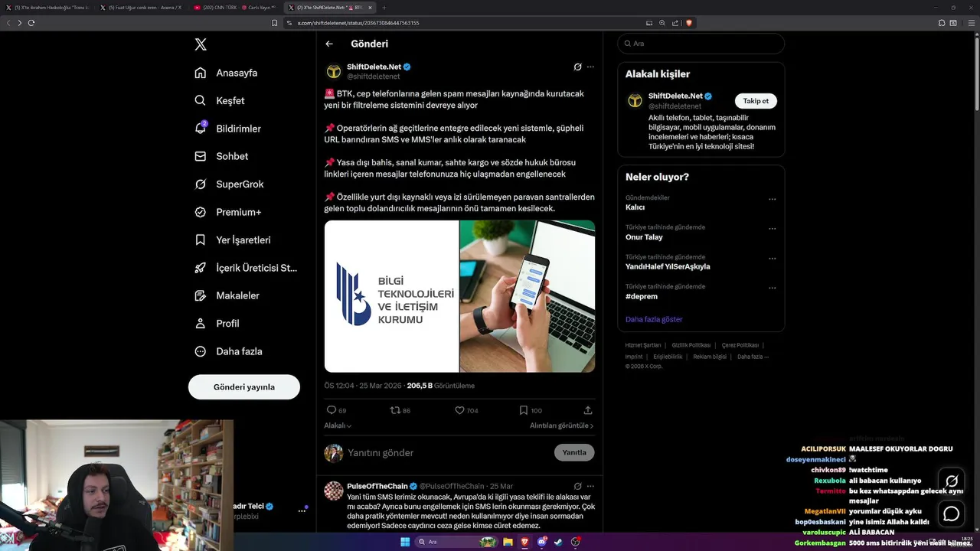Open more options for Onur Talay trend
Screen dimensions: 980x551
772,229
